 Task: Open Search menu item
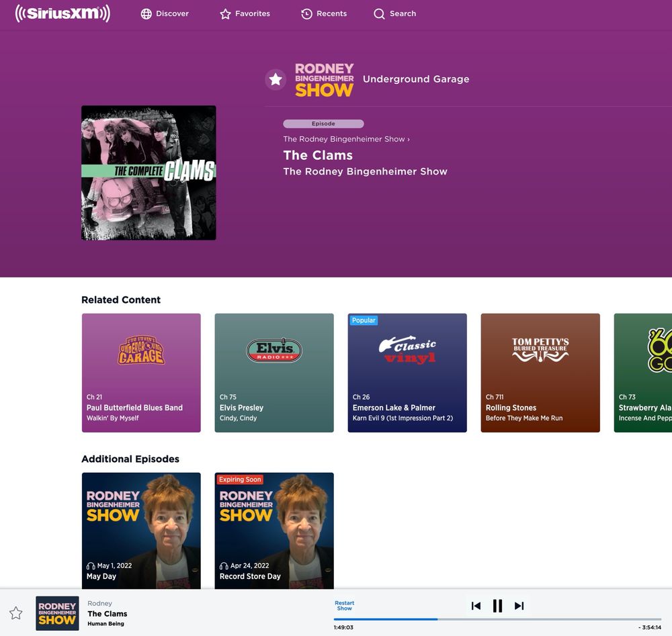tap(394, 13)
